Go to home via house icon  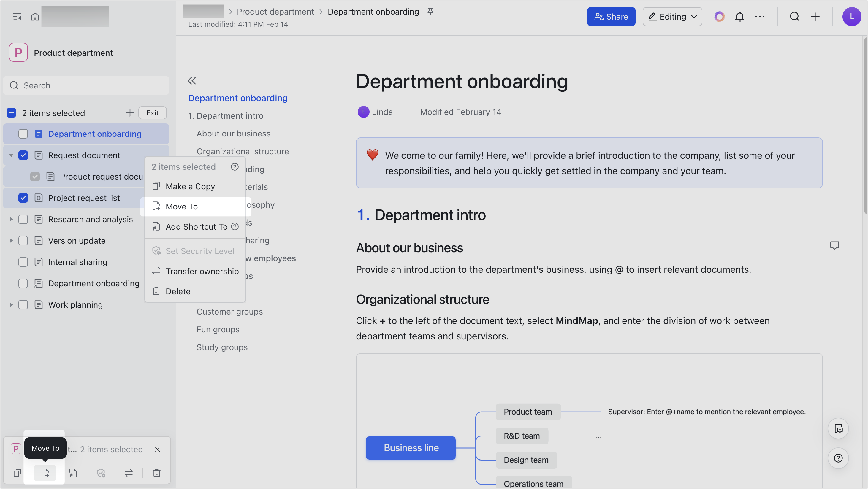pyautogui.click(x=35, y=17)
